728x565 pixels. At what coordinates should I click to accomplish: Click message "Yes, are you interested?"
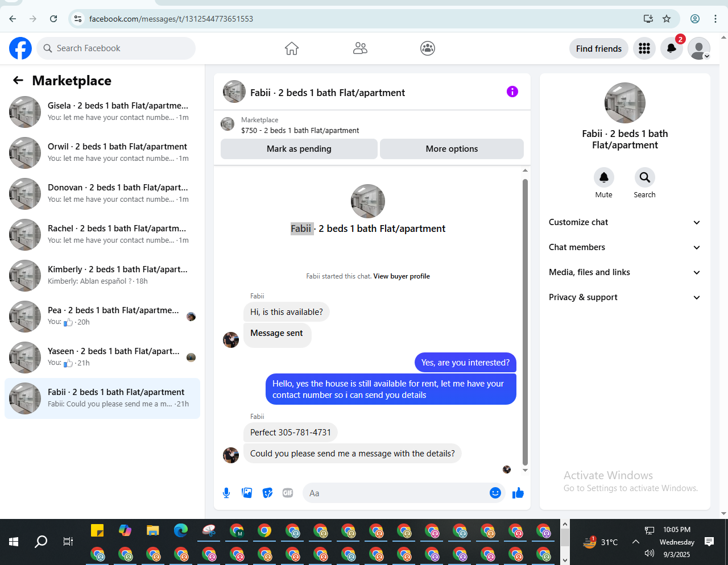pos(465,363)
